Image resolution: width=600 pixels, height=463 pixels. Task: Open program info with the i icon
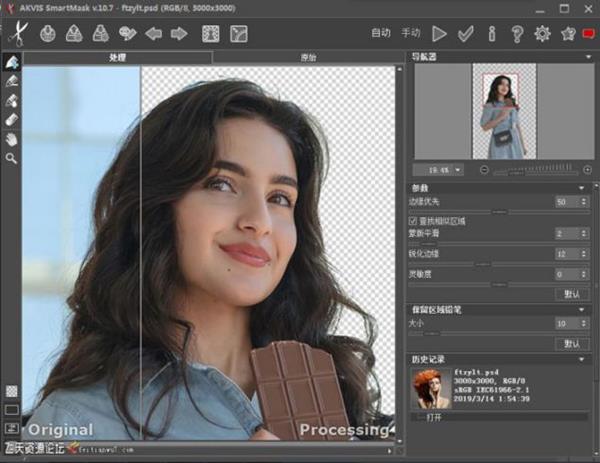tap(491, 33)
